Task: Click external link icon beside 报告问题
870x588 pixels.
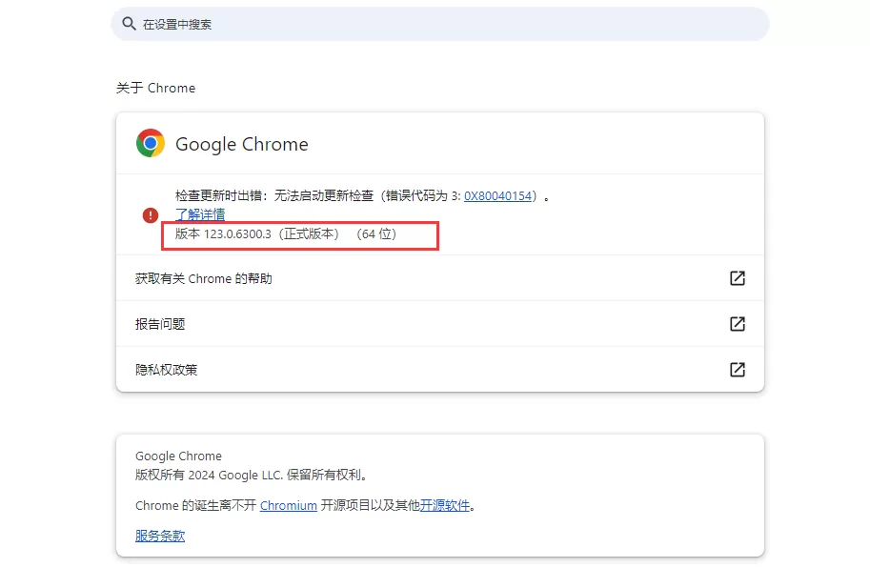Action: tap(738, 324)
